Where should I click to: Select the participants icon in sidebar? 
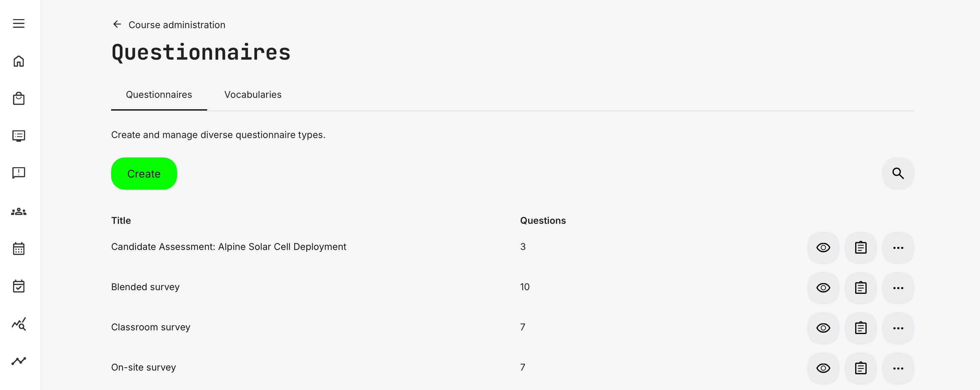18,211
